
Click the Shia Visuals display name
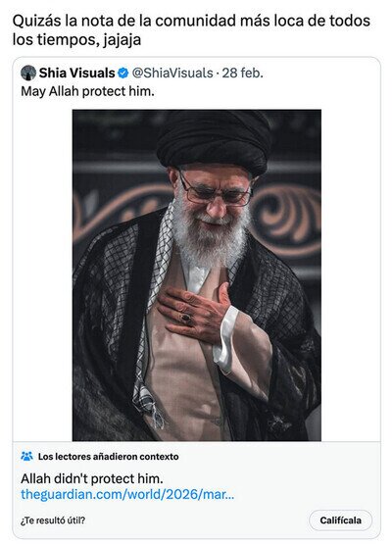77,74
